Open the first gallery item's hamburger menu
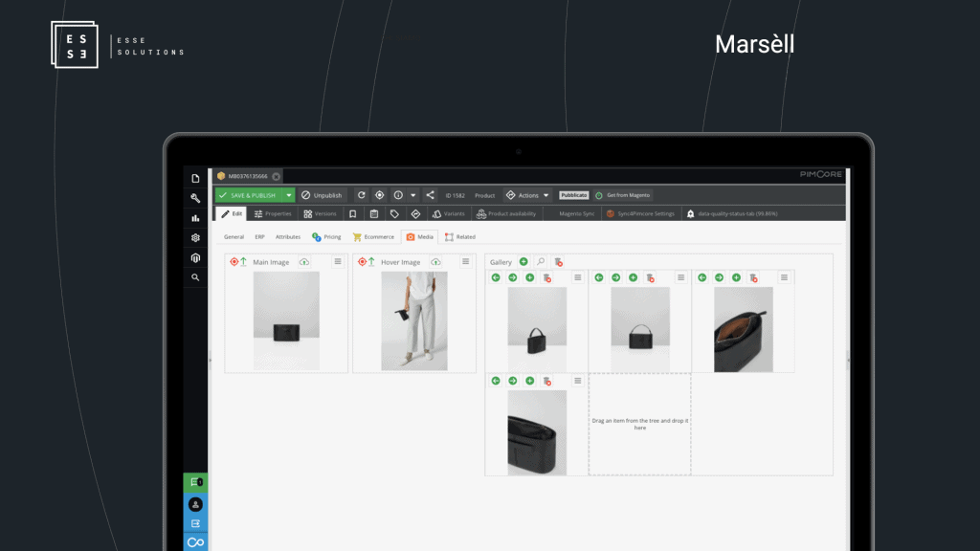The image size is (980, 551). (x=577, y=277)
